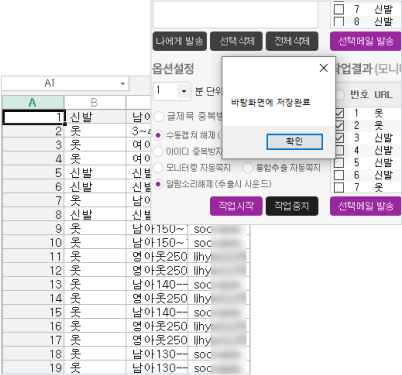Click 영아옷250 cell in Excel row 17
Image resolution: width=402 pixels, height=375 pixels.
(157, 340)
